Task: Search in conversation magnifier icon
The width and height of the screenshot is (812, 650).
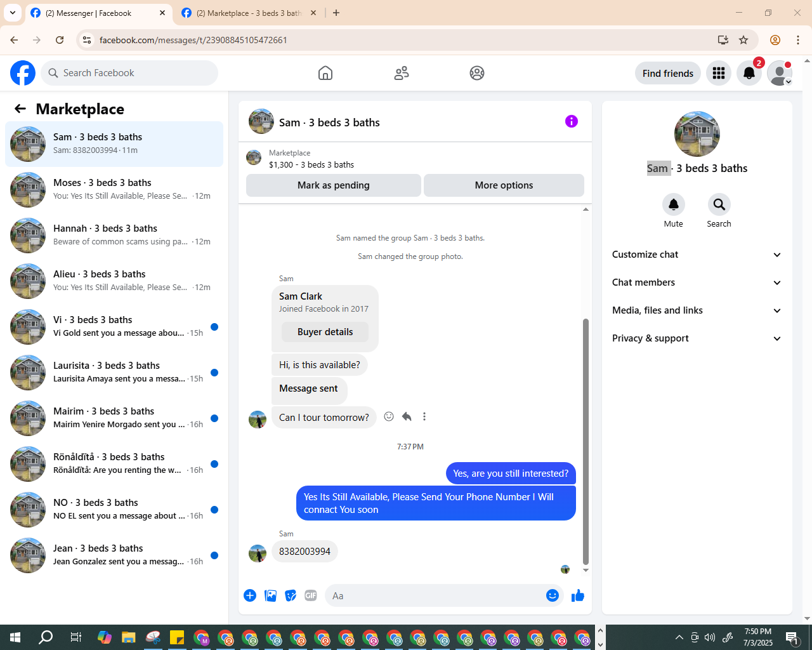Action: 719,204
